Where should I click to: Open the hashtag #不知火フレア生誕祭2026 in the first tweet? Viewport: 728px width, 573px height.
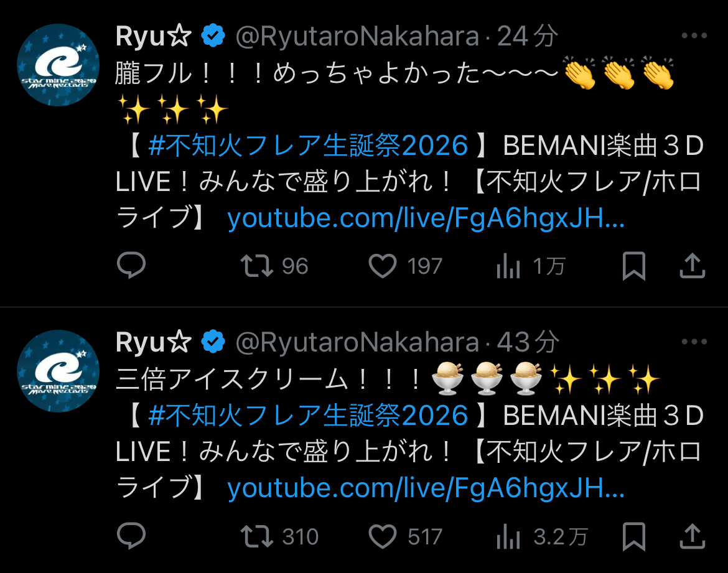point(308,146)
